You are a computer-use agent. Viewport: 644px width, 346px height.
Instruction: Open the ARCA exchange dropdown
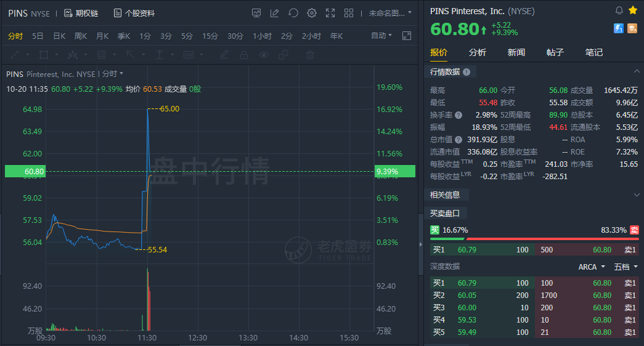coord(592,267)
